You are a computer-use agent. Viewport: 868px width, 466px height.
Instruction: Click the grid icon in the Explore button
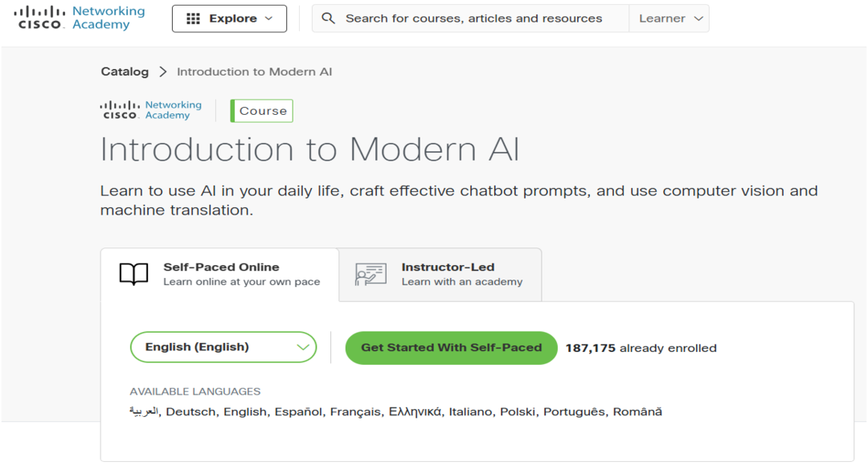(193, 18)
